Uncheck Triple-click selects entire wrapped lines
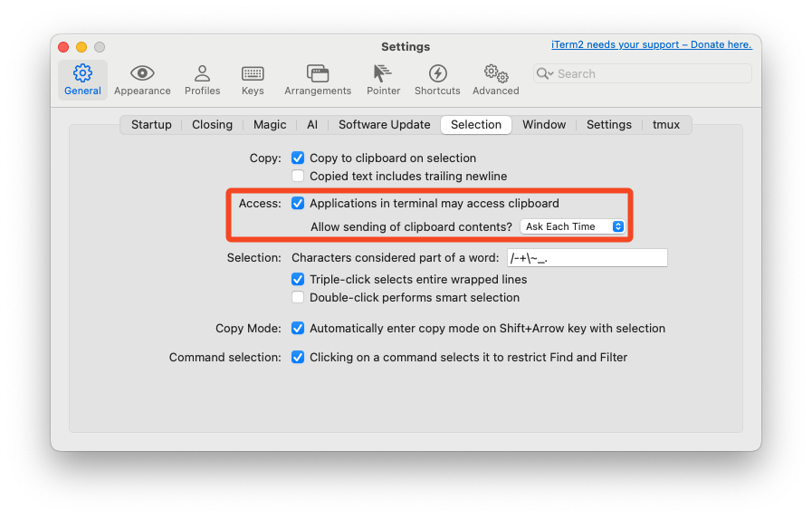Image resolution: width=812 pixels, height=518 pixels. coord(298,280)
